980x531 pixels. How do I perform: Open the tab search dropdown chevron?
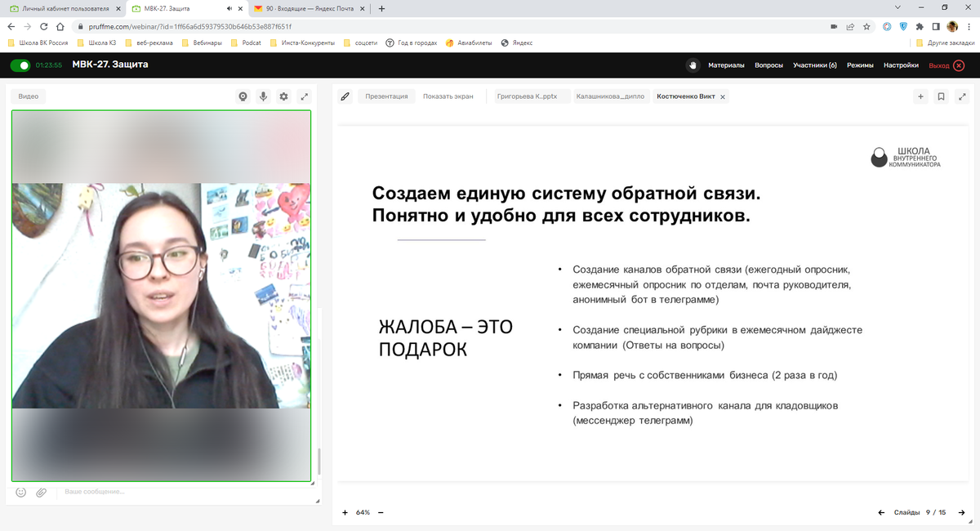(898, 8)
